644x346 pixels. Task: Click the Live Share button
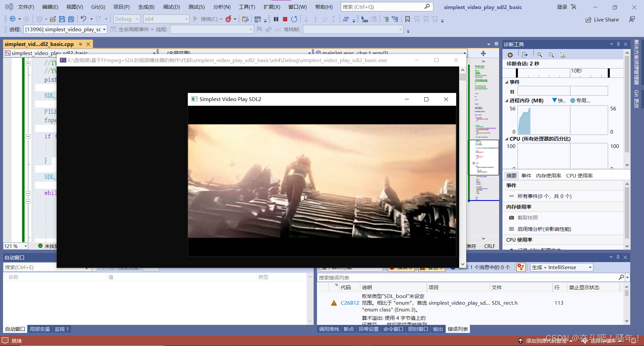[602, 19]
